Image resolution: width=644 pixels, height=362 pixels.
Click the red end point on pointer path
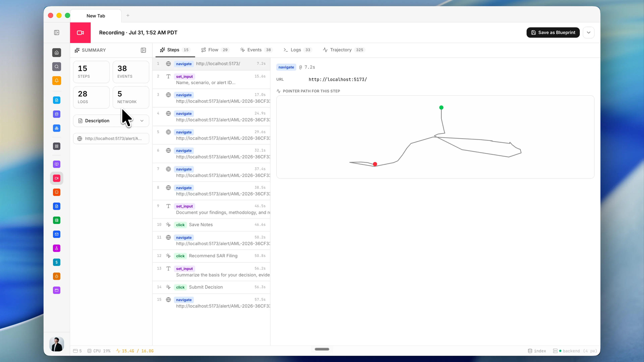pos(375,164)
